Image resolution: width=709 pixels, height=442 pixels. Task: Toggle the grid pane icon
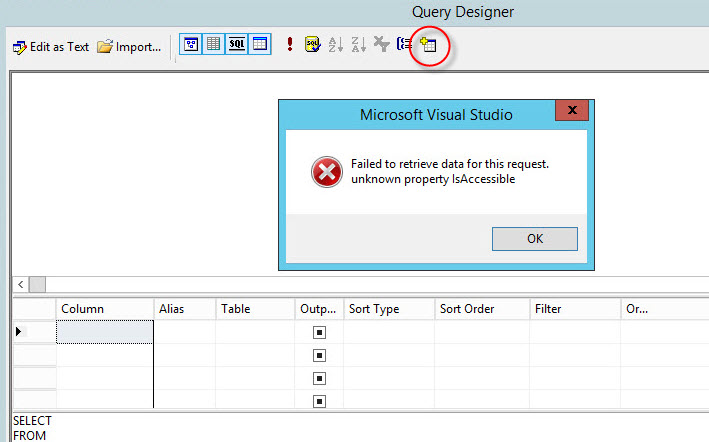[x=213, y=45]
